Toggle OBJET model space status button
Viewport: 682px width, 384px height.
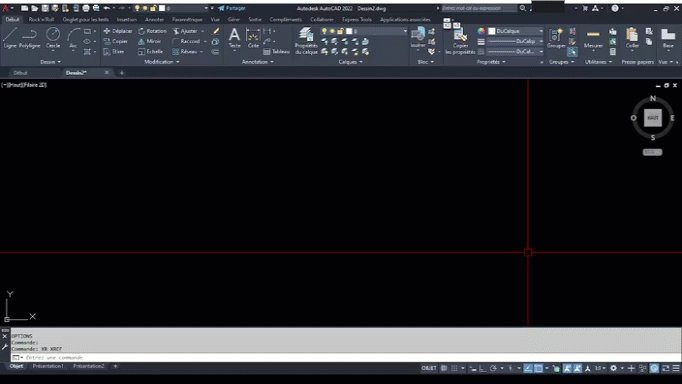(429, 368)
